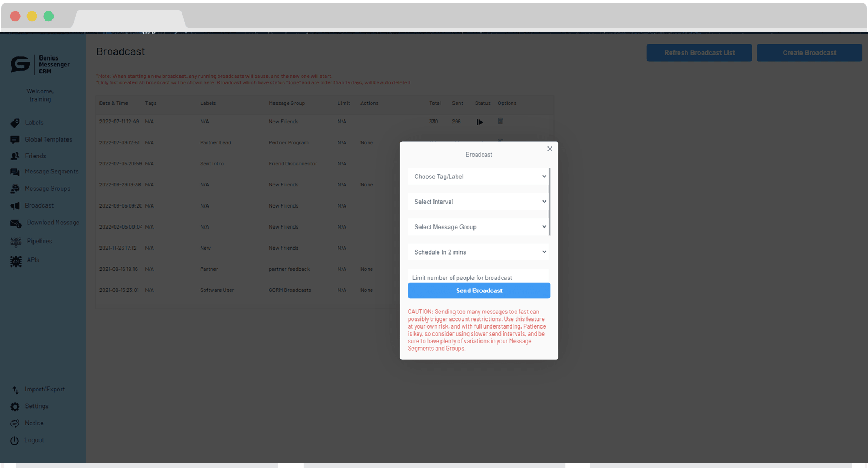Open the Schedule In 2 mins dropdown
This screenshot has width=868, height=468.
pyautogui.click(x=478, y=252)
